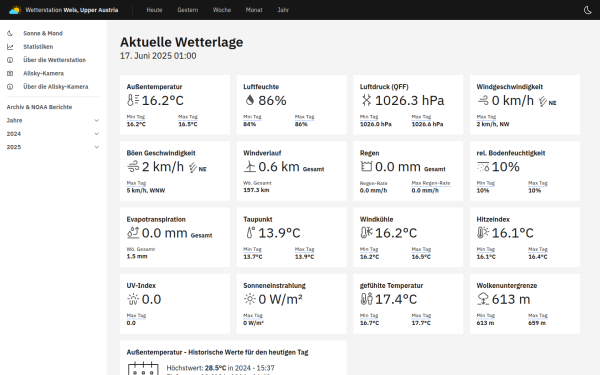The width and height of the screenshot is (600, 375).
Task: Click Min Tag label under Hitzeindex
Action: point(486,249)
